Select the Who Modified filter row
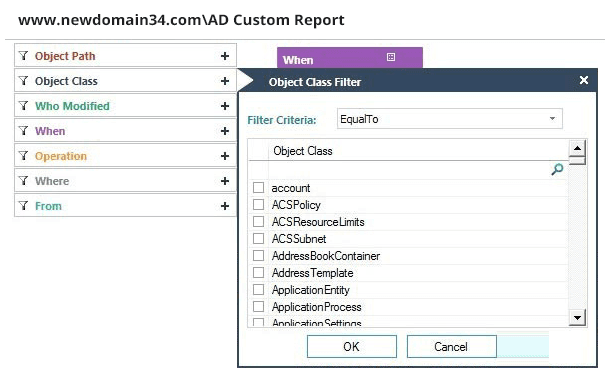 point(126,106)
